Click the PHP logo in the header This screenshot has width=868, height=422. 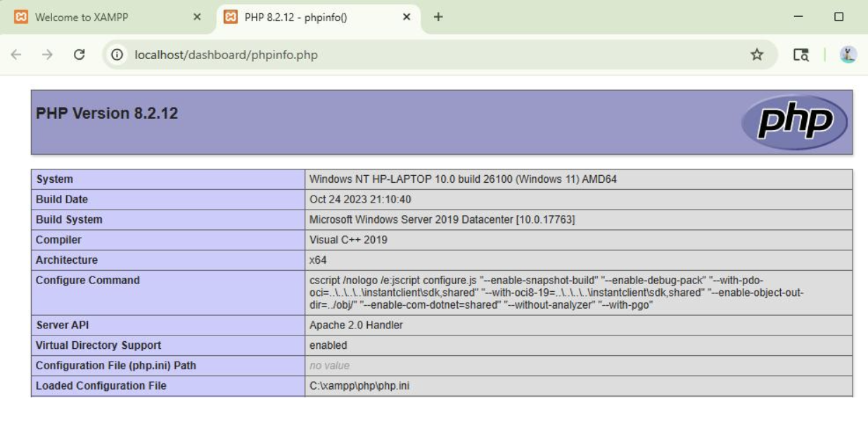[x=794, y=122]
